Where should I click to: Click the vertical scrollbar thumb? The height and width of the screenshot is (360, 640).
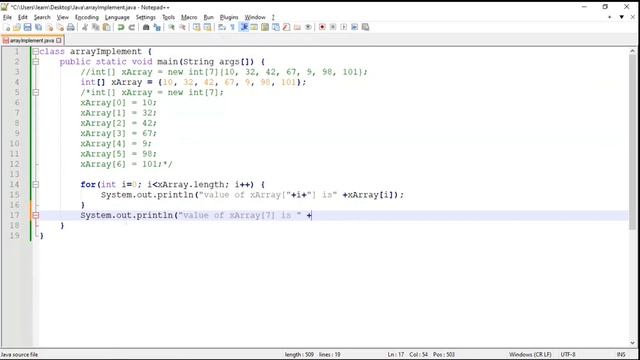633,142
